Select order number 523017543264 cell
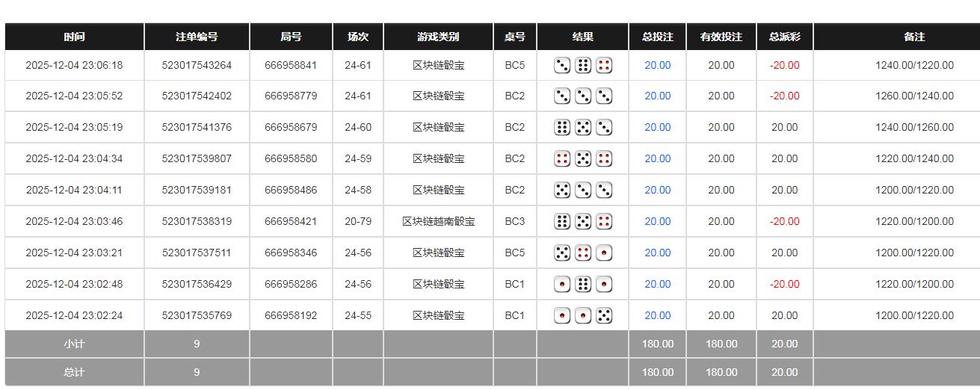This screenshot has width=980, height=390. pyautogui.click(x=197, y=66)
